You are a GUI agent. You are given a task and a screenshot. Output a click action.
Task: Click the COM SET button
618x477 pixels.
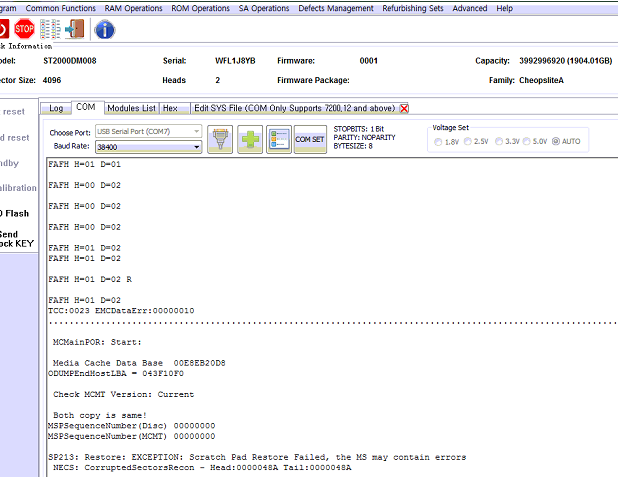pyautogui.click(x=310, y=139)
